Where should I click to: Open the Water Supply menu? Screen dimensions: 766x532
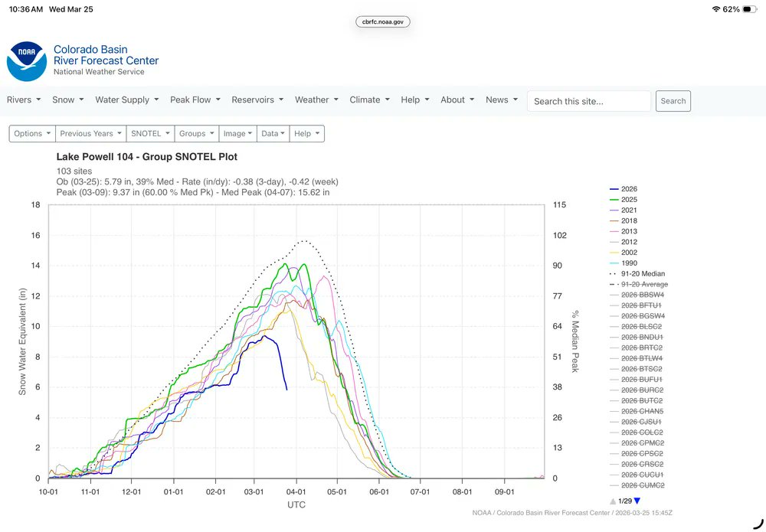[x=126, y=100]
